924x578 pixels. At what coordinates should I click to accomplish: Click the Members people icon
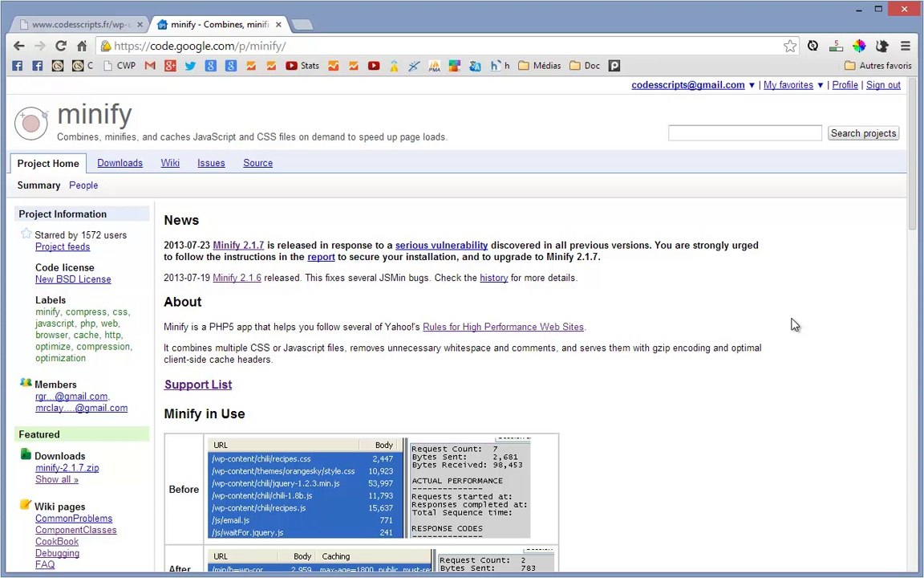click(x=26, y=383)
